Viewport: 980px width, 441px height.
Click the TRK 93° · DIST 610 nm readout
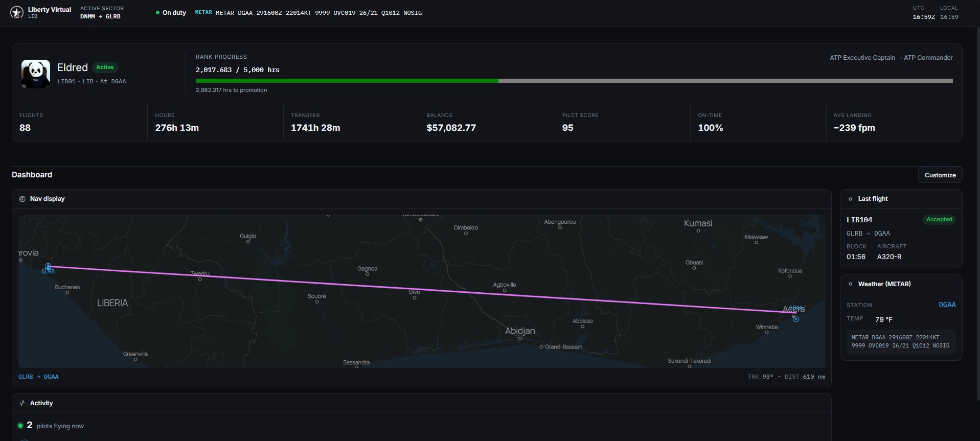(x=786, y=377)
